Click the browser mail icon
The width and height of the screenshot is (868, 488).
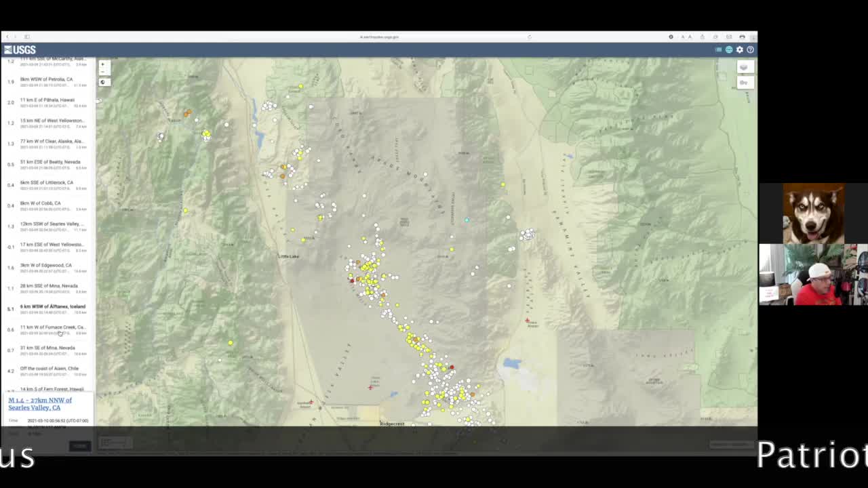[x=729, y=37]
